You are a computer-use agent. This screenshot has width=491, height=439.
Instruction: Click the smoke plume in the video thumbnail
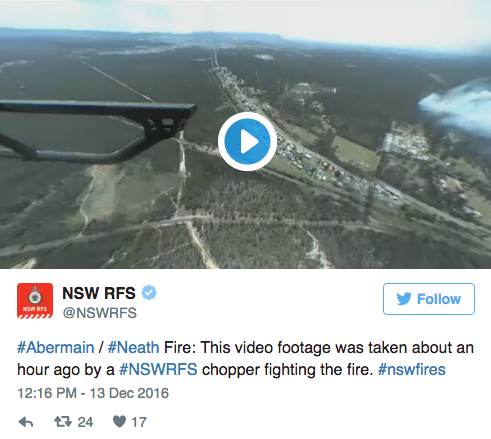point(457,107)
